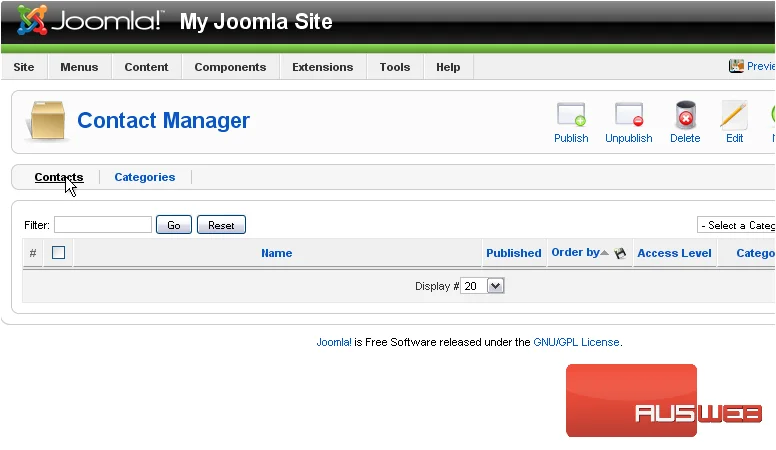Open the Components menu
The width and height of the screenshot is (776, 450).
pos(230,67)
